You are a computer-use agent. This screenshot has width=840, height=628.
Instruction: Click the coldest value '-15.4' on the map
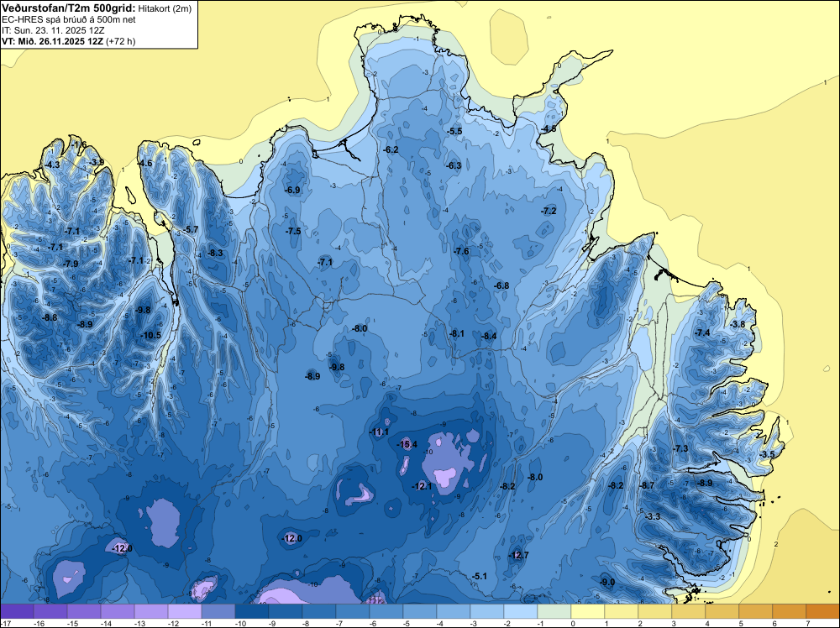[407, 444]
